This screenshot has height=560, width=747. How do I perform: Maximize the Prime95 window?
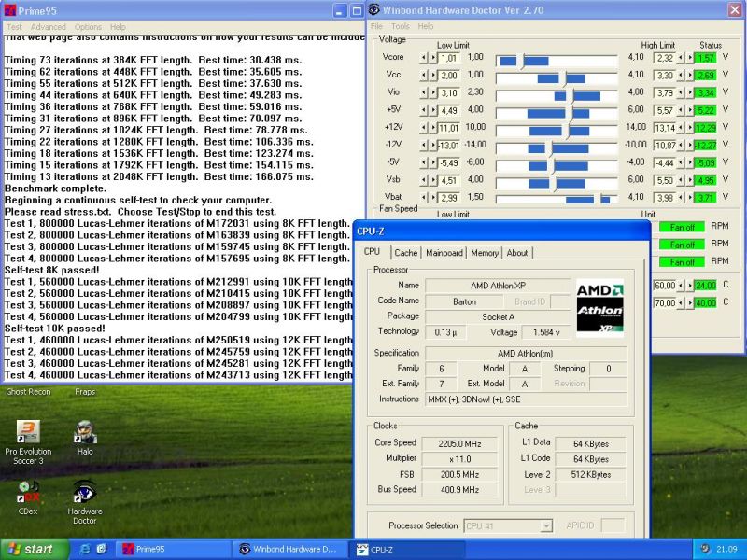click(x=357, y=11)
